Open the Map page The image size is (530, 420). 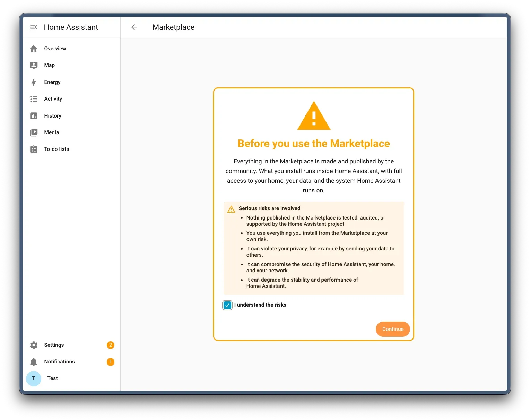72,65
